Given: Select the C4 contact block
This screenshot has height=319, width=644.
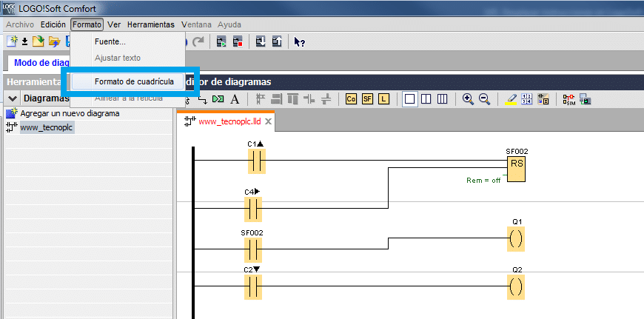Looking at the screenshot, I should [x=253, y=209].
